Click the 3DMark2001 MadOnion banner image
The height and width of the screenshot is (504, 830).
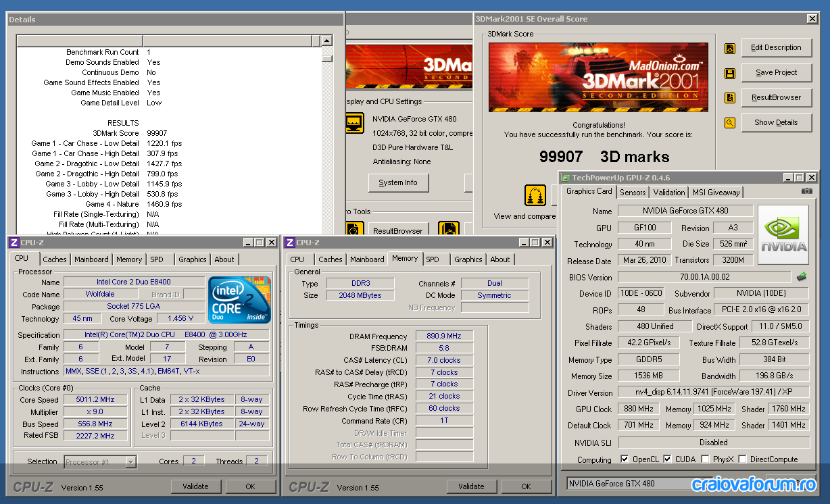[x=598, y=78]
